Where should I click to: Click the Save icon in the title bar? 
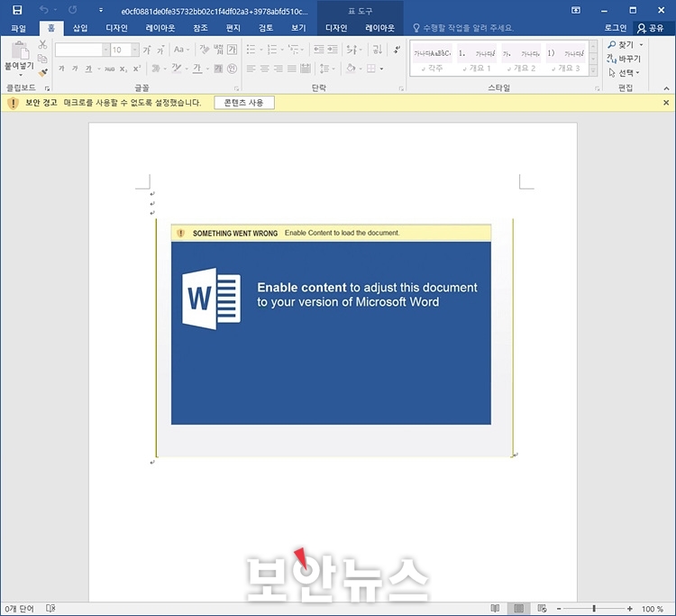17,10
